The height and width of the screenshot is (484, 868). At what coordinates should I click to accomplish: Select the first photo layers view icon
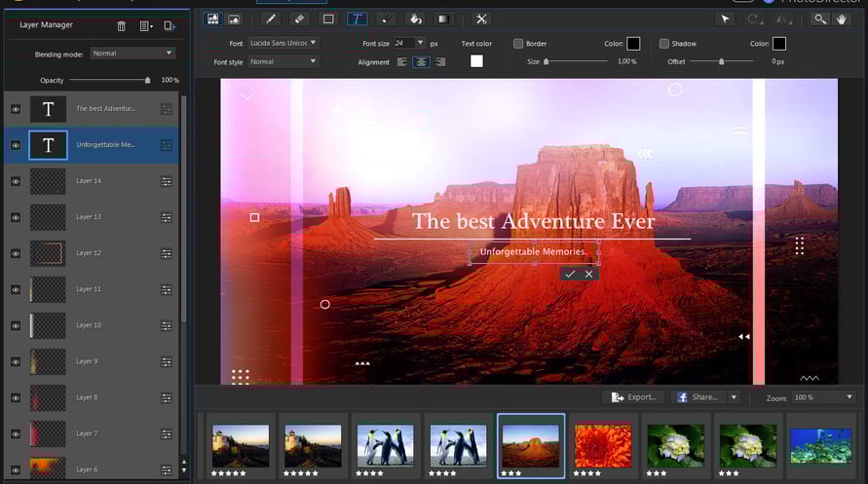(x=213, y=19)
